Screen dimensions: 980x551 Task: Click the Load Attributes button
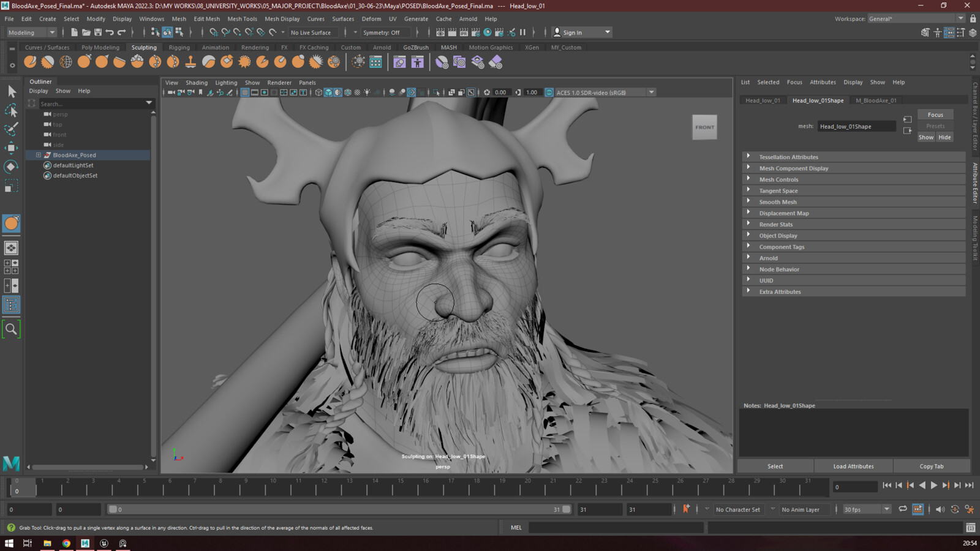click(853, 467)
